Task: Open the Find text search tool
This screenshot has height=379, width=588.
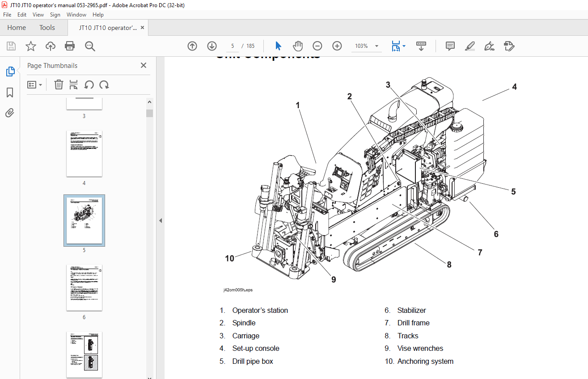Action: 90,46
